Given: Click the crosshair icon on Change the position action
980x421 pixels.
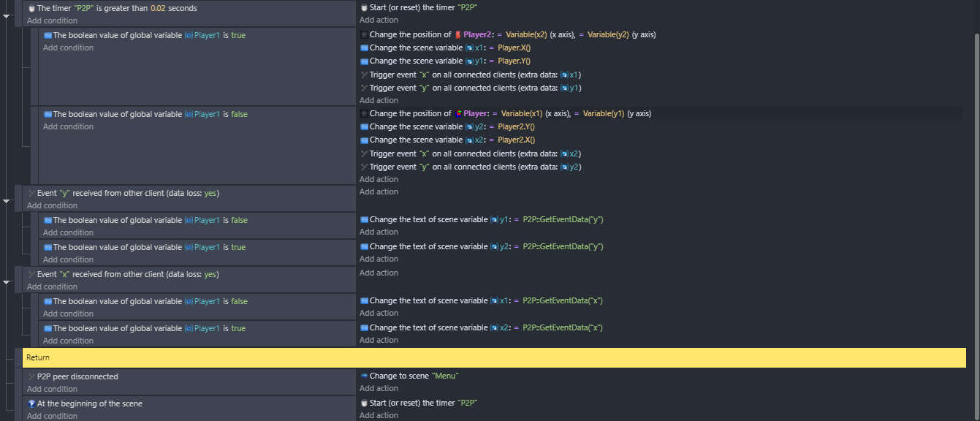Looking at the screenshot, I should pyautogui.click(x=363, y=34).
